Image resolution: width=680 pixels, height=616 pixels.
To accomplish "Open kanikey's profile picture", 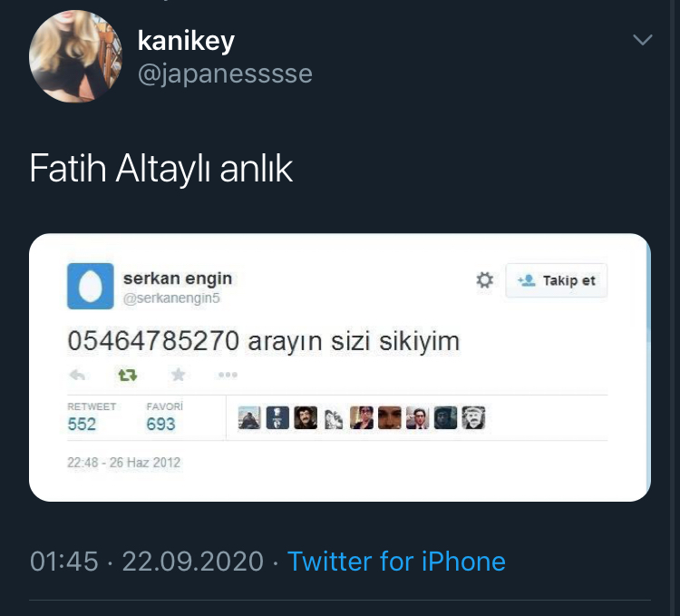I will point(75,56).
